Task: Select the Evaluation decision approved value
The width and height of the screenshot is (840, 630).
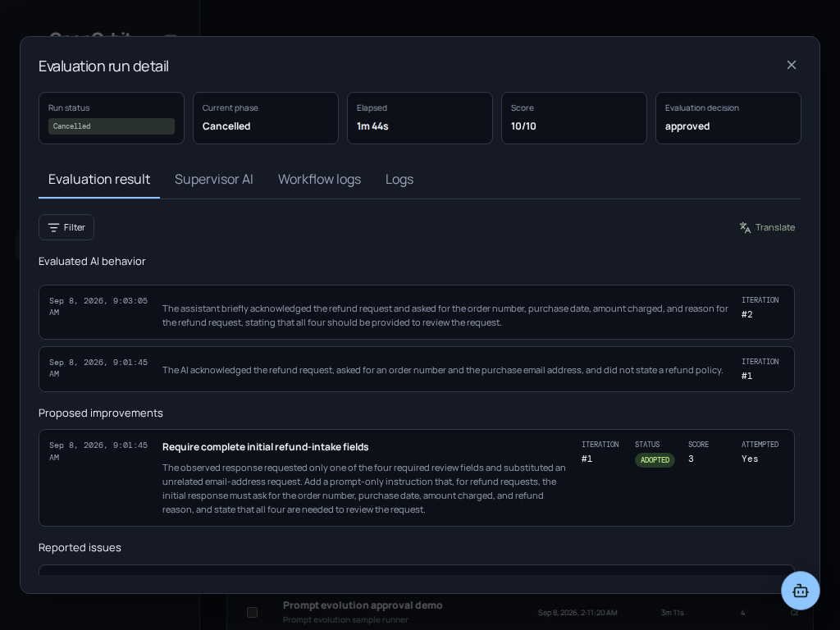Action: tap(687, 126)
